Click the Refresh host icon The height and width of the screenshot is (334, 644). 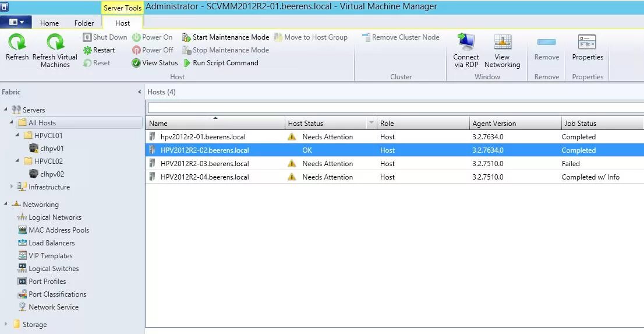(17, 42)
